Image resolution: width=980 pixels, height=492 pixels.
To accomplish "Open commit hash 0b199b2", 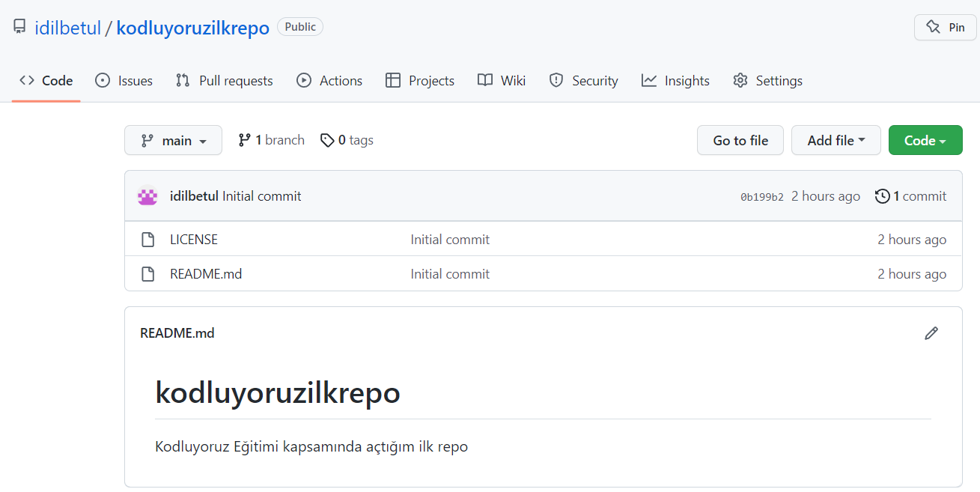I will [x=762, y=197].
